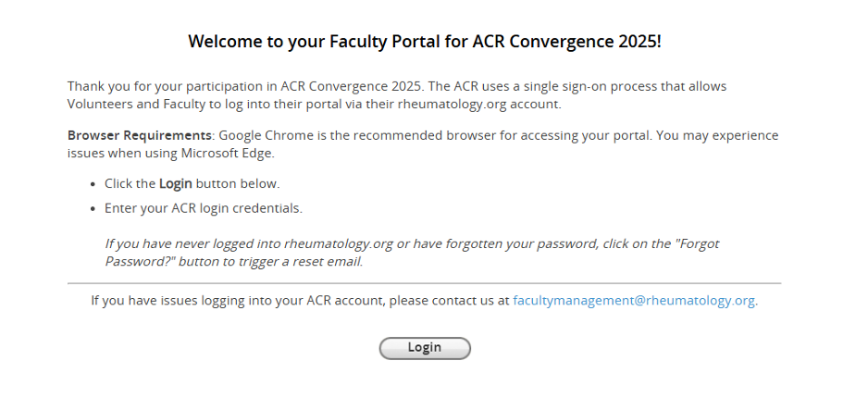Click the "Google Chrome" text
This screenshot has width=868, height=398.
pos(263,135)
